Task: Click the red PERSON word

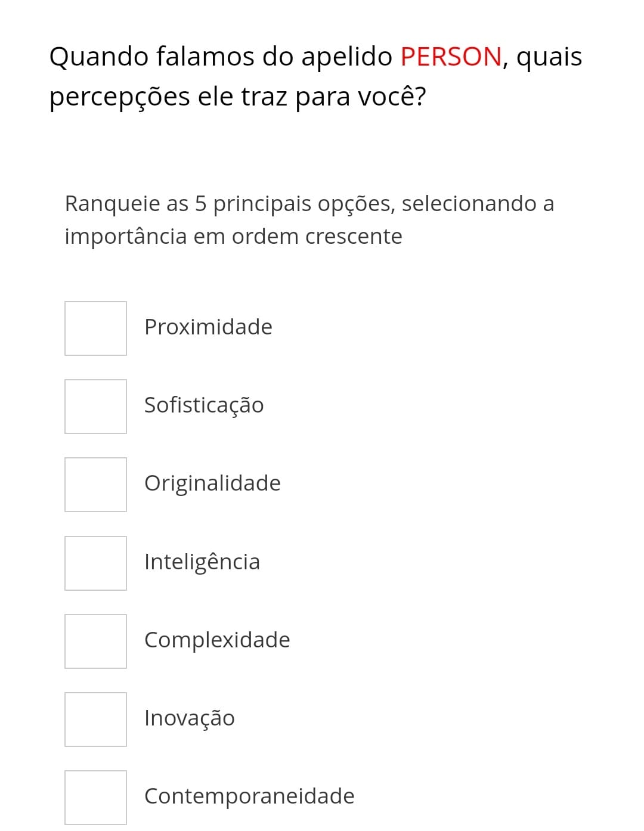Action: tap(451, 57)
